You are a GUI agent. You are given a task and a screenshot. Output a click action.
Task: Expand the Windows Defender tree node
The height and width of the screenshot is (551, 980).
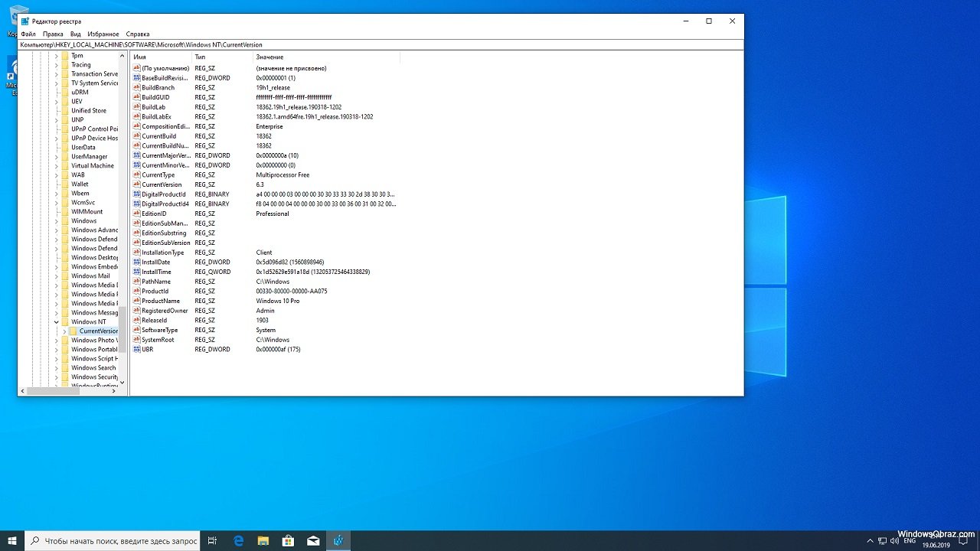pyautogui.click(x=56, y=240)
